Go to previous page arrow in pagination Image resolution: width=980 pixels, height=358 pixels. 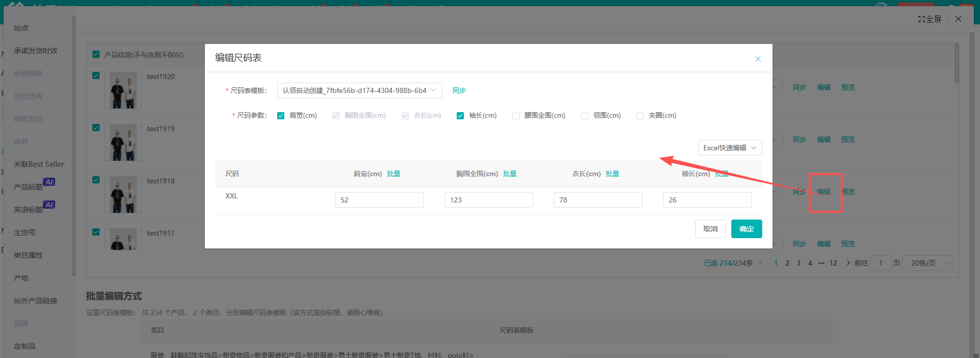pyautogui.click(x=761, y=263)
